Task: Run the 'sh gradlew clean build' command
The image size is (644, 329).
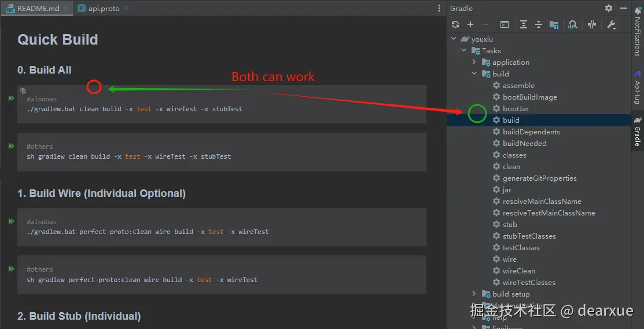Action: [11, 146]
